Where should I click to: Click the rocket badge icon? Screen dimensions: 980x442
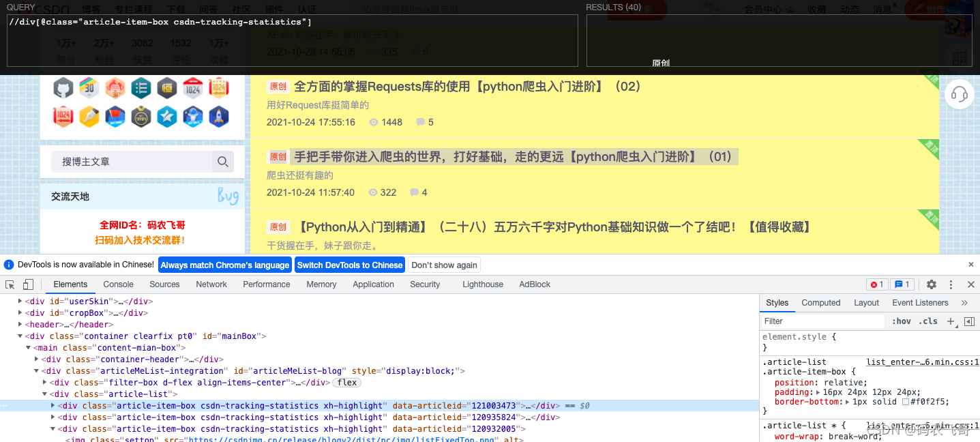pos(219,117)
